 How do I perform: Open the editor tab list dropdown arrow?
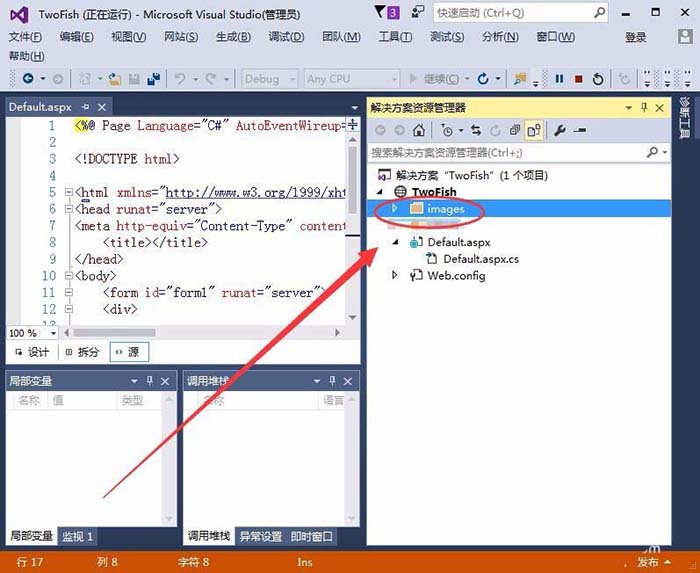click(x=354, y=108)
